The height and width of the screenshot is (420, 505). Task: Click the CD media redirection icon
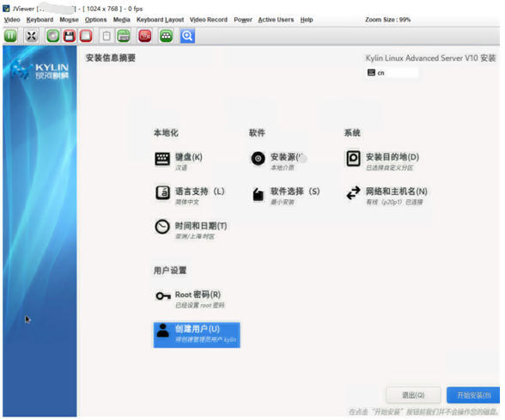tap(53, 36)
